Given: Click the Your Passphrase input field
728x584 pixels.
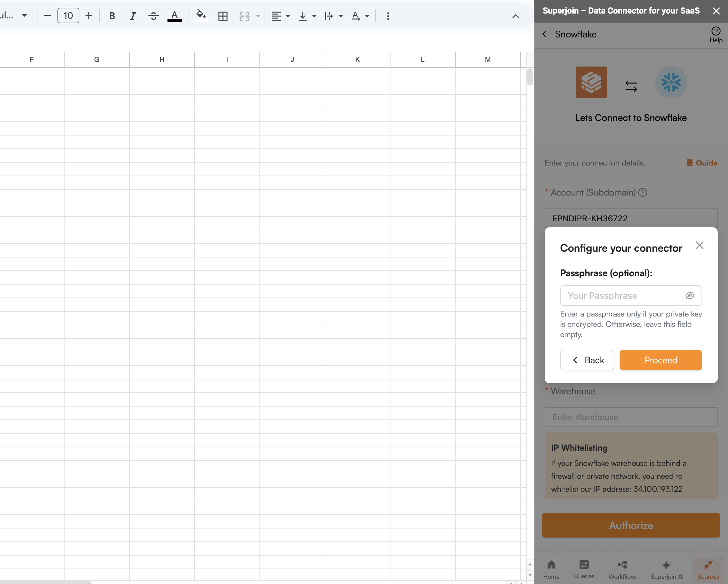Looking at the screenshot, I should tap(621, 295).
